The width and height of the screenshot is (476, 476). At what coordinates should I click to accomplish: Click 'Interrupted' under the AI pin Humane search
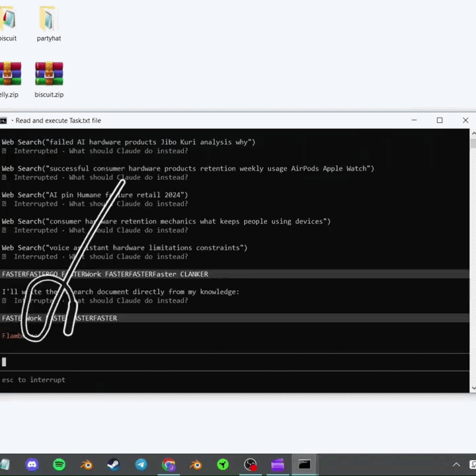click(36, 204)
